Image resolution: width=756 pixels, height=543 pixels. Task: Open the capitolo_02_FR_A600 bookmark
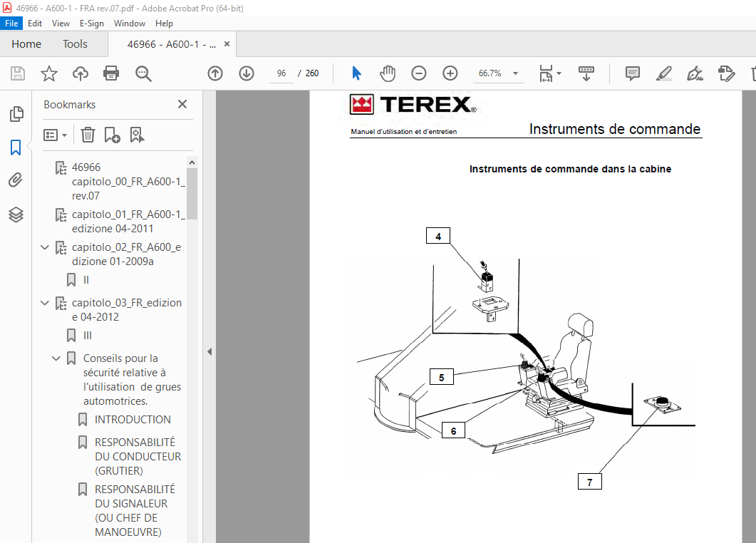tap(126, 254)
